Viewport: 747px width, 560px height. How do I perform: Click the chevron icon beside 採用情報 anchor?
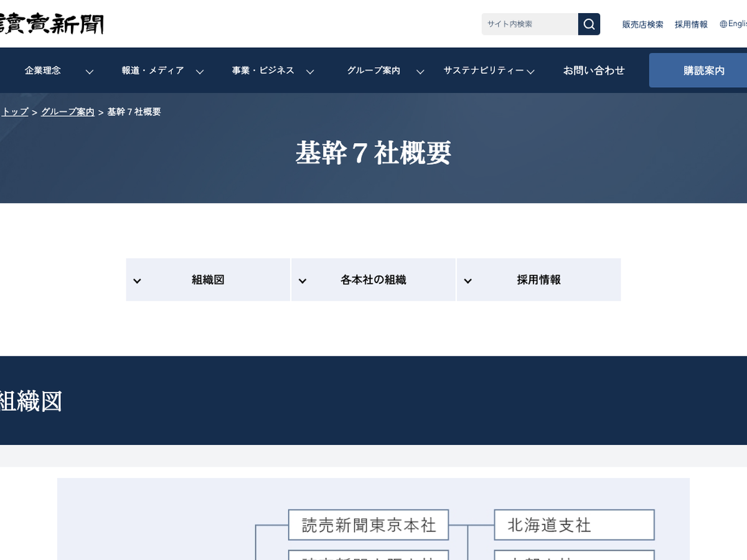tap(468, 281)
